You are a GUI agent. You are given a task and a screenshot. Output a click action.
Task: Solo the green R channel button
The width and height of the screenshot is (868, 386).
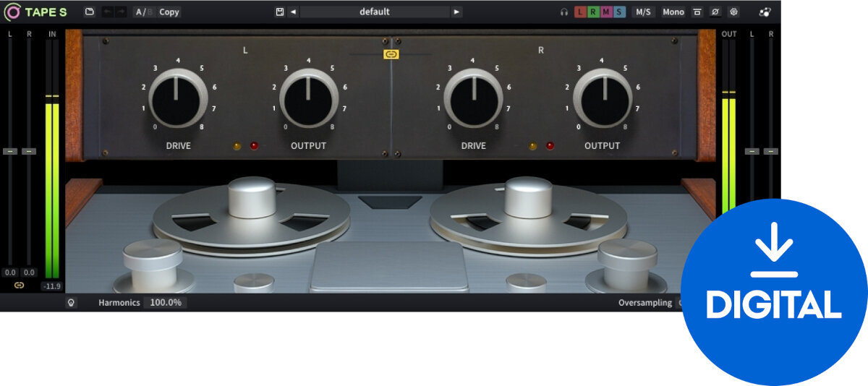point(594,12)
